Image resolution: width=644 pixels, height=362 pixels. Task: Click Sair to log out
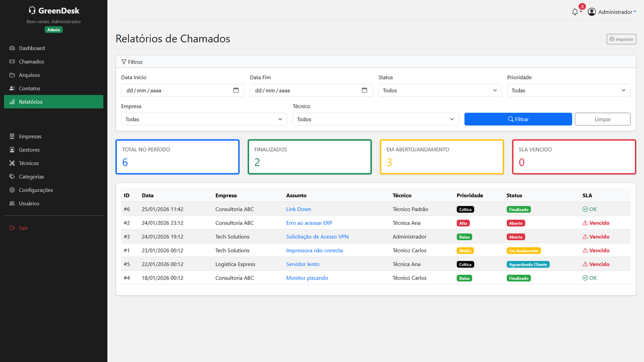point(23,228)
